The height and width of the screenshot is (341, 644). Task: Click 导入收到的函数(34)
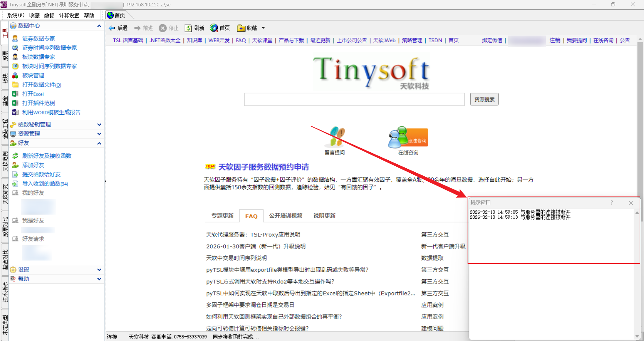(45, 183)
